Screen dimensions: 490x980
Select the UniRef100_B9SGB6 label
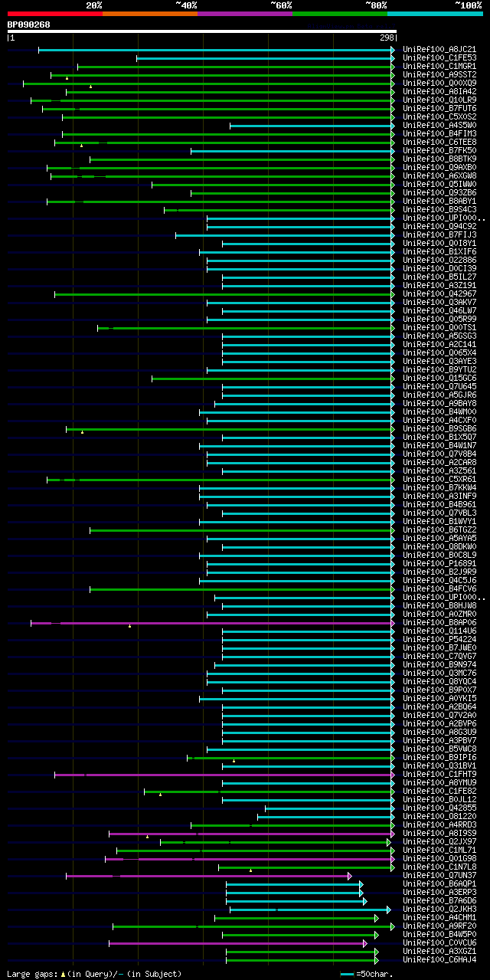pos(439,428)
